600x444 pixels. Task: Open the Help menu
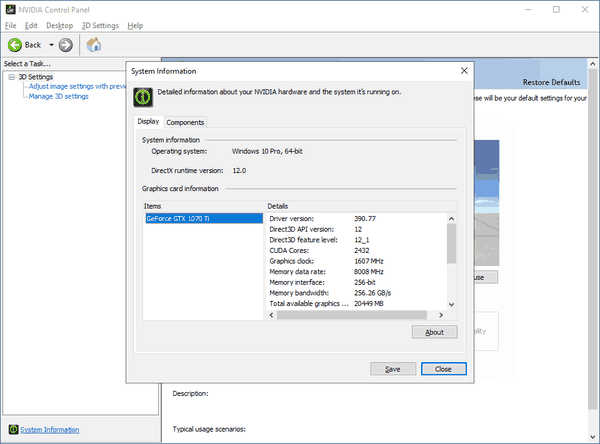coord(135,26)
